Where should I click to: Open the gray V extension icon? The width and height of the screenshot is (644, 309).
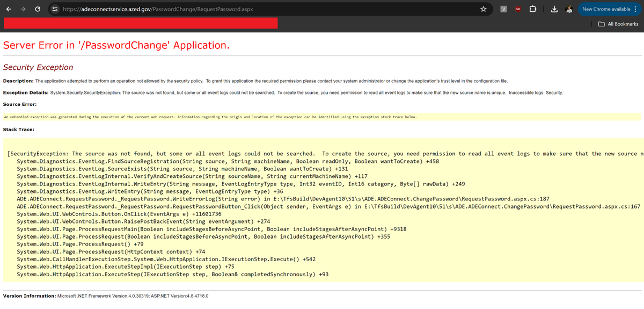click(x=503, y=9)
